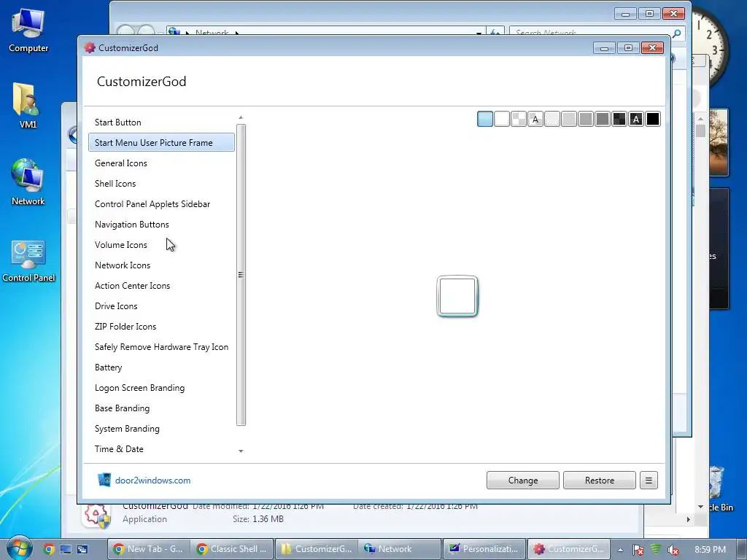Open Action Center flag tray icon

pyautogui.click(x=638, y=550)
